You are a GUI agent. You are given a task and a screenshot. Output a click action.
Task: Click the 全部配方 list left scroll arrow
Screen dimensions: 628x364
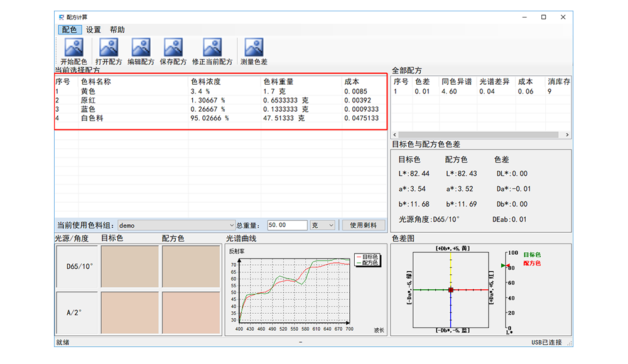pos(395,135)
